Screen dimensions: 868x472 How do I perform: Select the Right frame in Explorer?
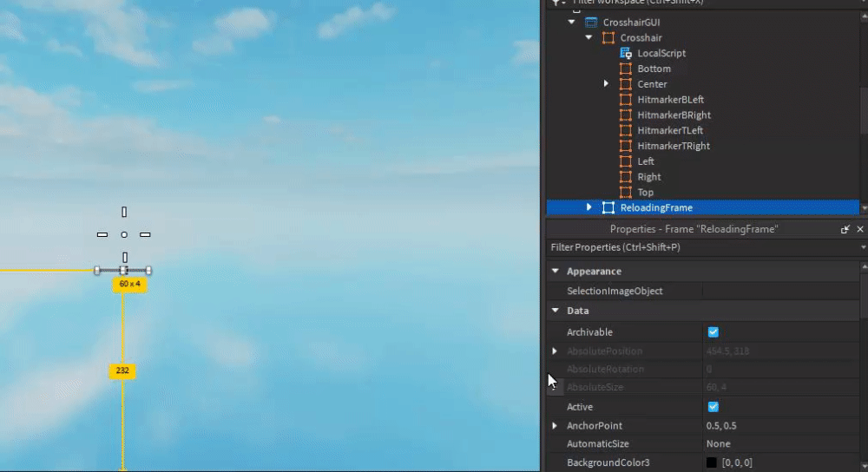point(648,177)
